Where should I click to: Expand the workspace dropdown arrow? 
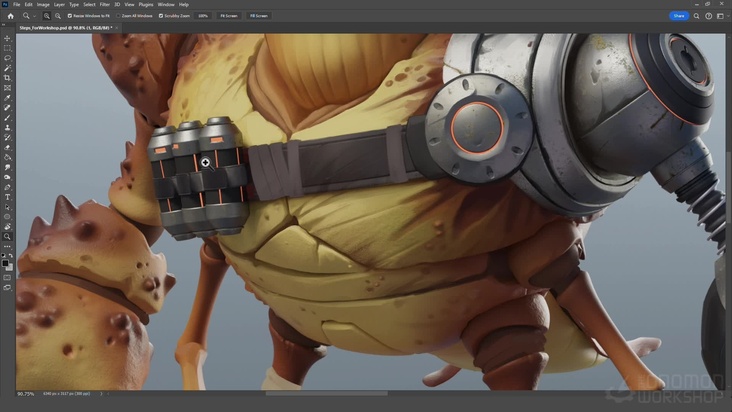(x=727, y=16)
